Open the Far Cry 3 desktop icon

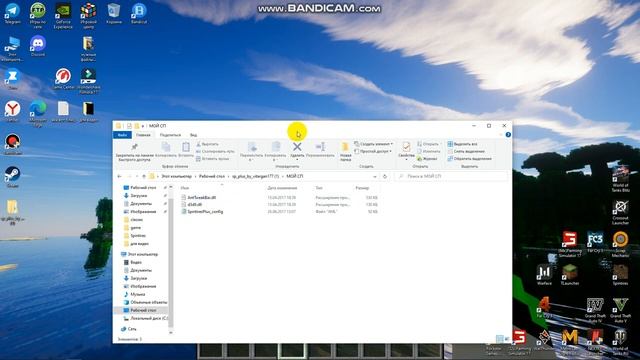click(x=595, y=242)
